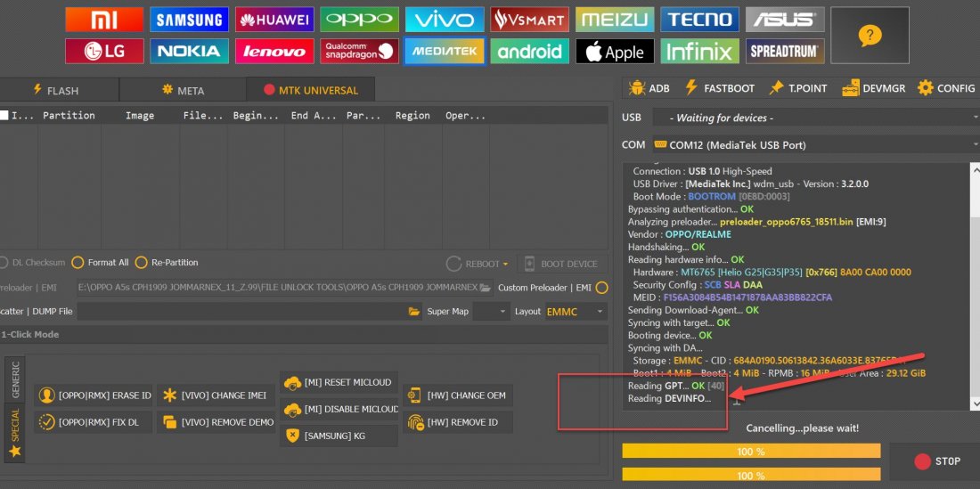980x489 pixels.
Task: Click the Scatter DUMP File field
Action: [x=250, y=311]
